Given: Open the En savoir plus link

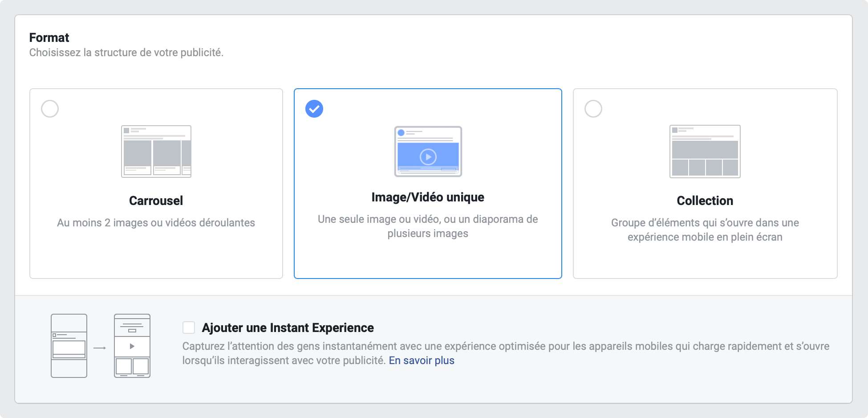Looking at the screenshot, I should [x=422, y=361].
